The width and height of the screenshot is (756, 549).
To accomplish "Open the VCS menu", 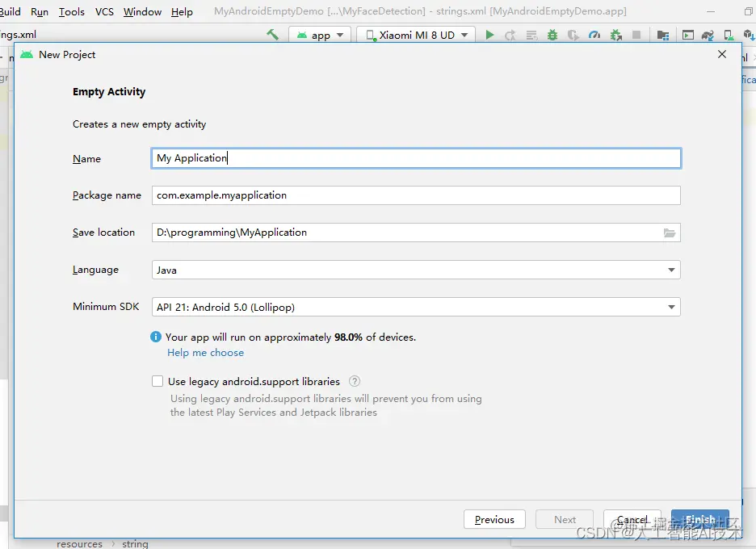I will point(105,11).
